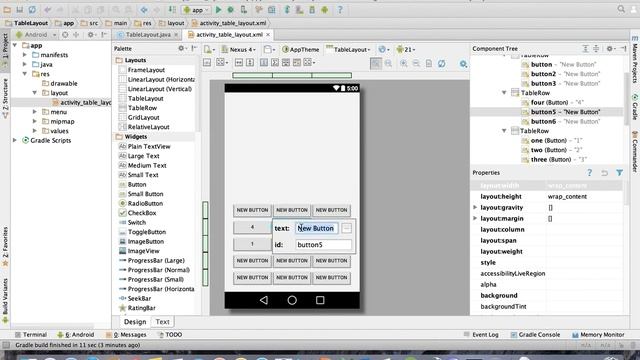The width and height of the screenshot is (640, 360).
Task: Click the Open folder icon in main toolbar
Action: click(x=7, y=10)
